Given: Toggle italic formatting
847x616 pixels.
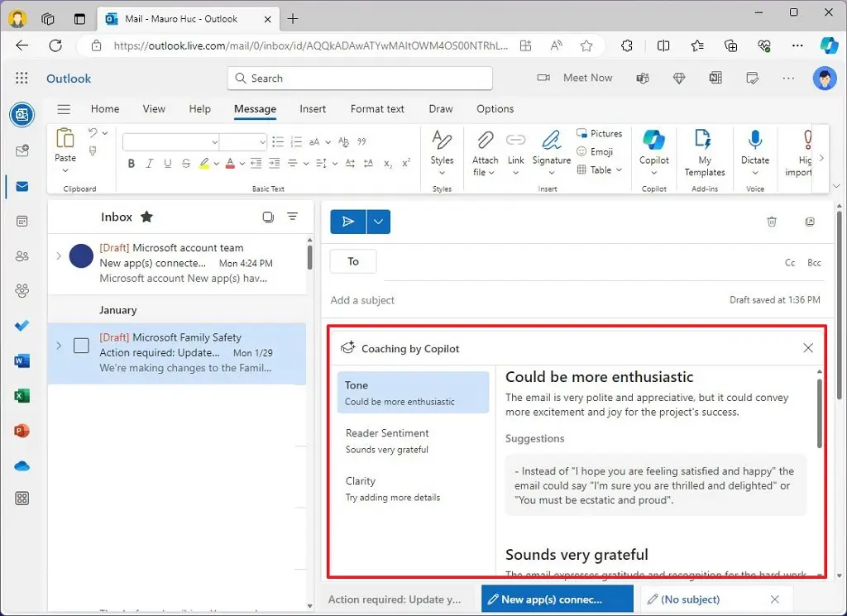Looking at the screenshot, I should (150, 163).
